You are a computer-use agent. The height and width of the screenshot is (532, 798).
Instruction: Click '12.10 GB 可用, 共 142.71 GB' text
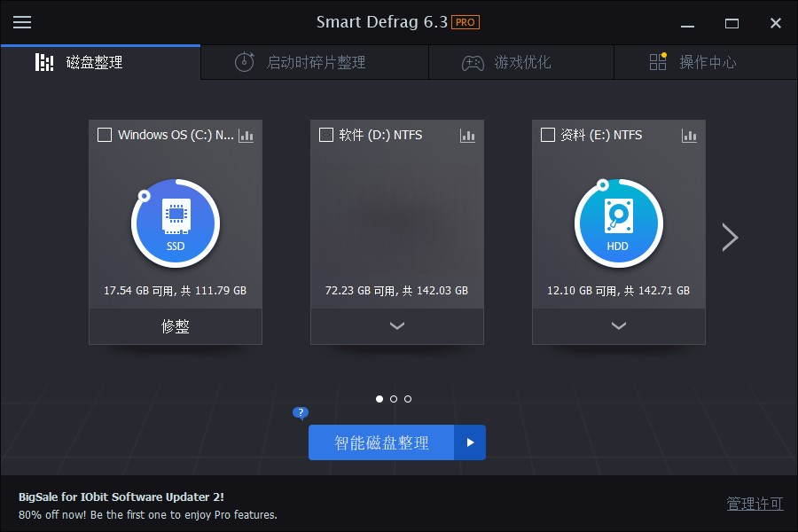(618, 291)
